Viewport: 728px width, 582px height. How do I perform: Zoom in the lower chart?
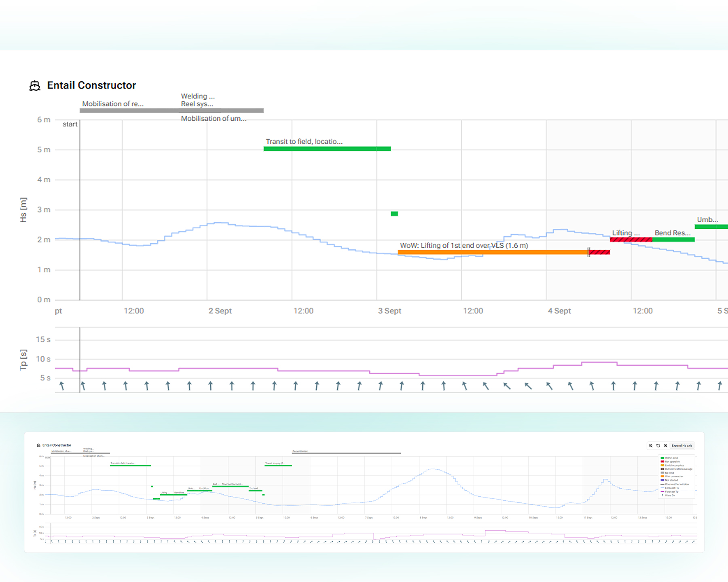(x=666, y=446)
